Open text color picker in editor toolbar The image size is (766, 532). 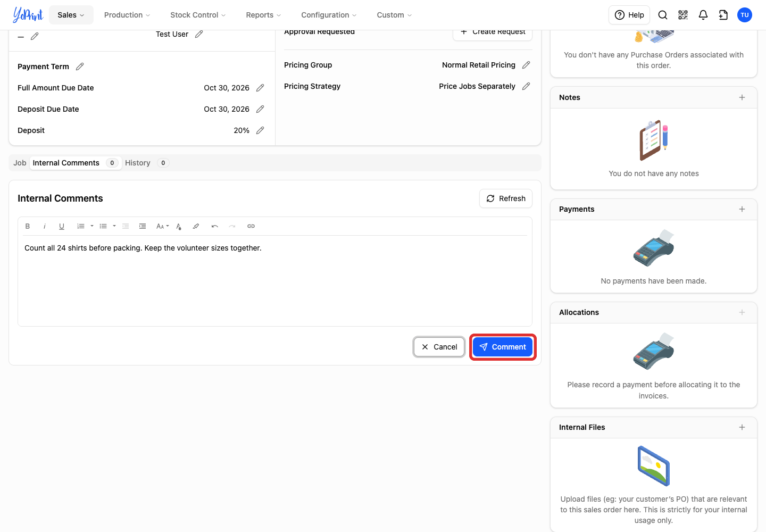(179, 226)
